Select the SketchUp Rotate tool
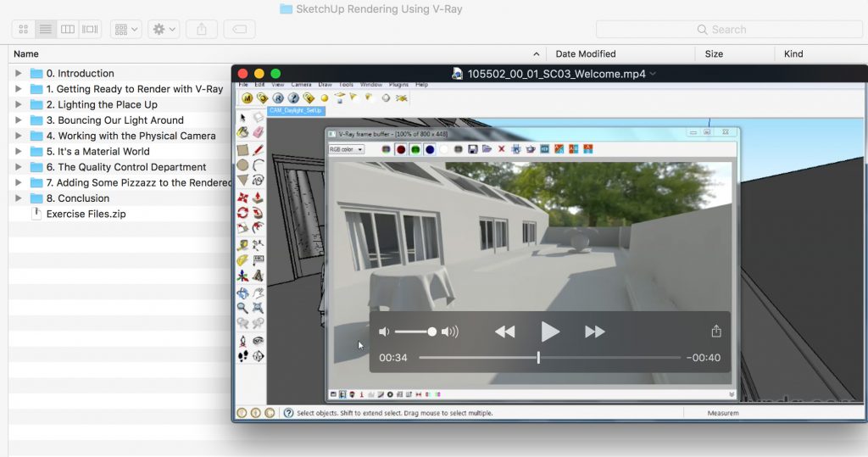Viewport: 868px width, 457px height. tap(242, 213)
